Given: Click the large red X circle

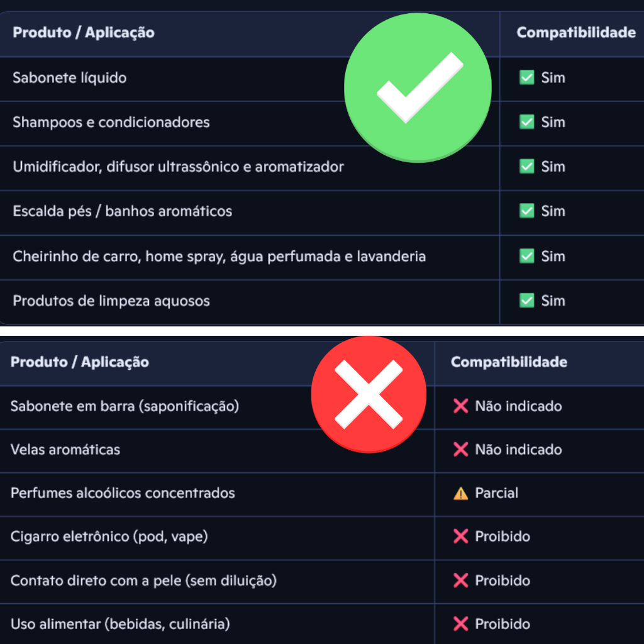Looking at the screenshot, I should coord(369,394).
